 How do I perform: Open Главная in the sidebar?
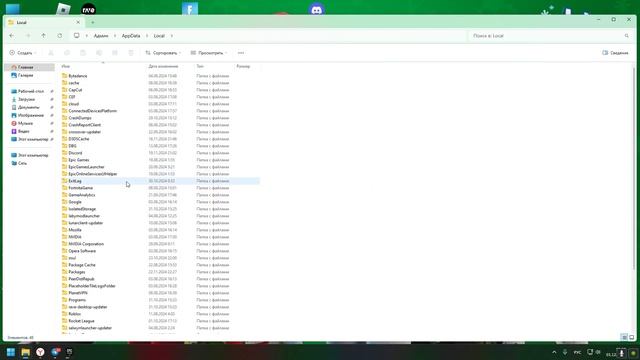(29, 67)
